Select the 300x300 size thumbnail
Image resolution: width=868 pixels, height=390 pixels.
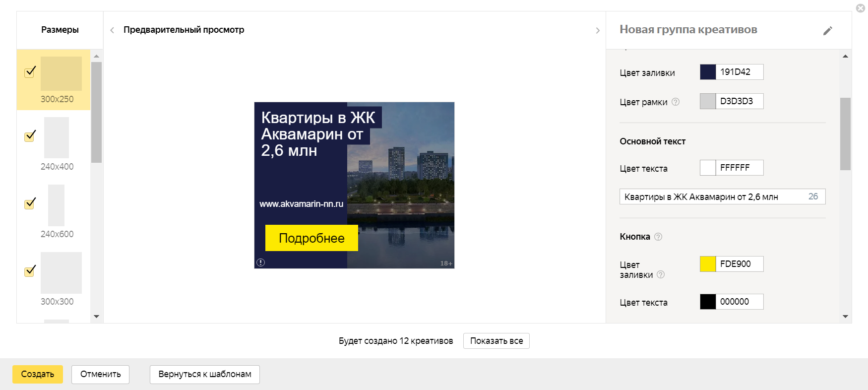pyautogui.click(x=61, y=273)
